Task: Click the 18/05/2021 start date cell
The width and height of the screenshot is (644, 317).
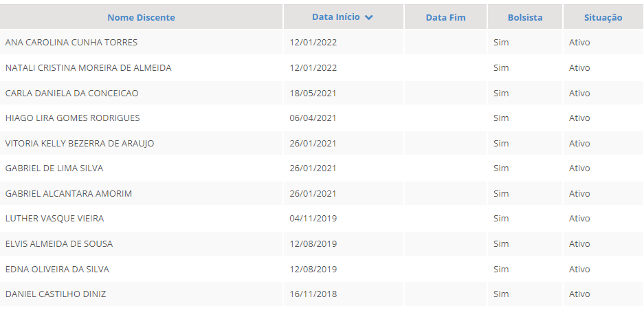Action: (313, 93)
